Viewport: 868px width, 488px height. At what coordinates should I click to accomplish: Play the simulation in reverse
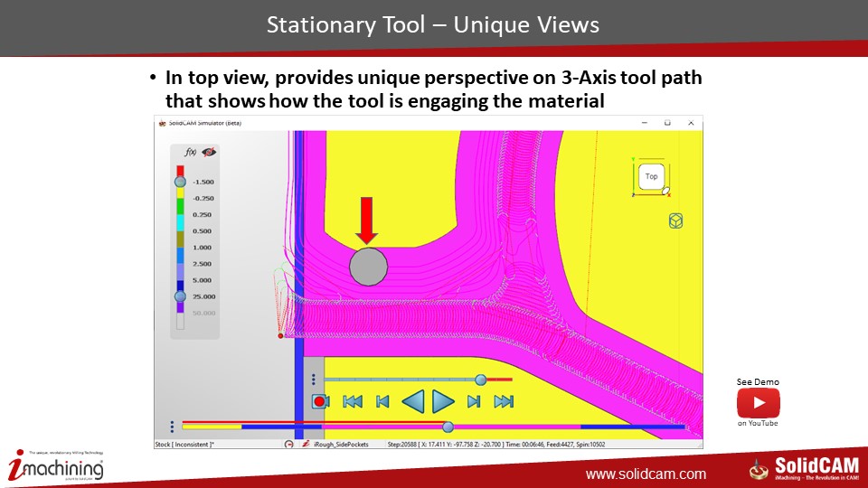[x=412, y=401]
